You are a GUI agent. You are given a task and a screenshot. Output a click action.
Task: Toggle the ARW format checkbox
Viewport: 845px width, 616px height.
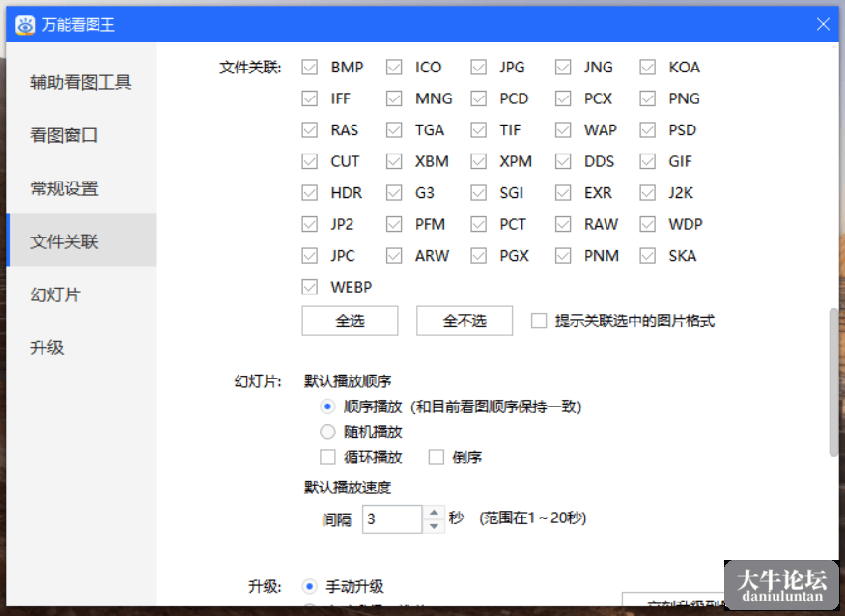click(394, 255)
